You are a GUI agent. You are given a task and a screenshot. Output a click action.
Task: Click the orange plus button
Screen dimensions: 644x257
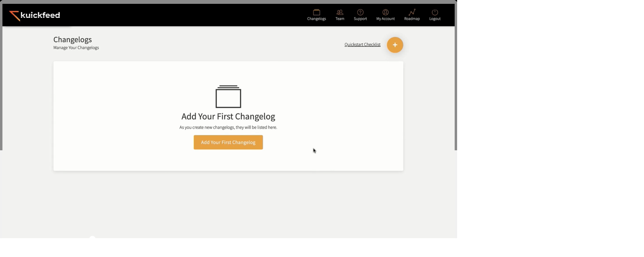[x=395, y=45]
